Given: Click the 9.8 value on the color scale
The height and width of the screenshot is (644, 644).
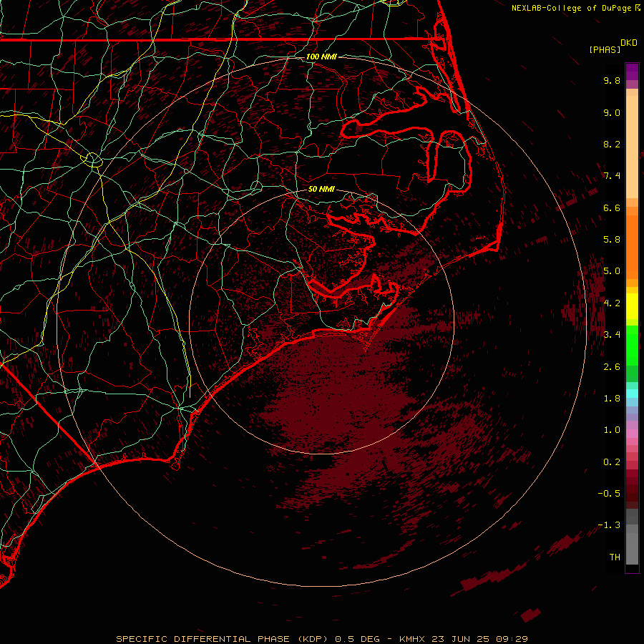Looking at the screenshot, I should pyautogui.click(x=612, y=80).
